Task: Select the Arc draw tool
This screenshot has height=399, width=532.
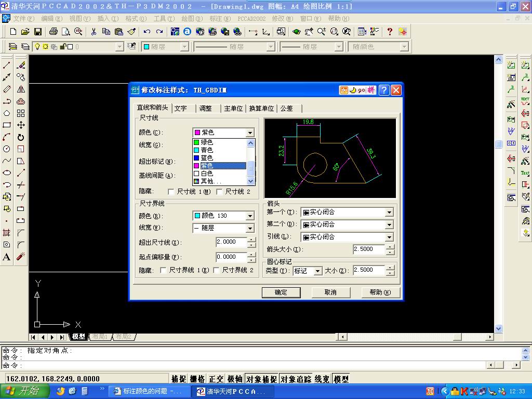Action: [6, 137]
